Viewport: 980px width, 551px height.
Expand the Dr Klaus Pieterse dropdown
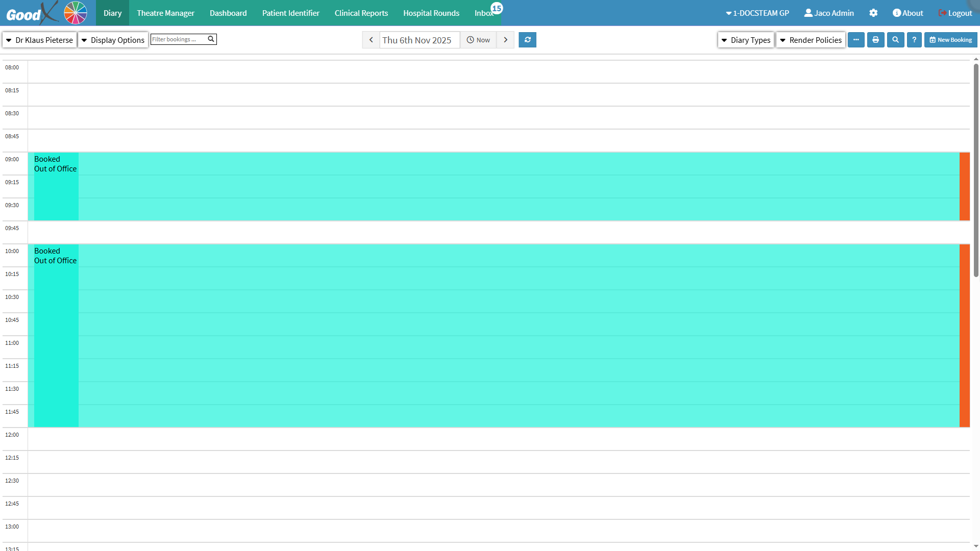40,40
